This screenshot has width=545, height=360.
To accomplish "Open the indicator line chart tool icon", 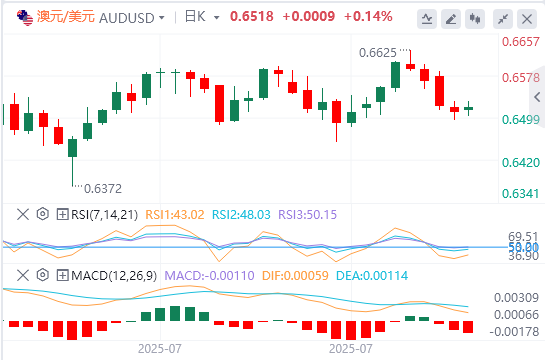I will click(x=427, y=18).
